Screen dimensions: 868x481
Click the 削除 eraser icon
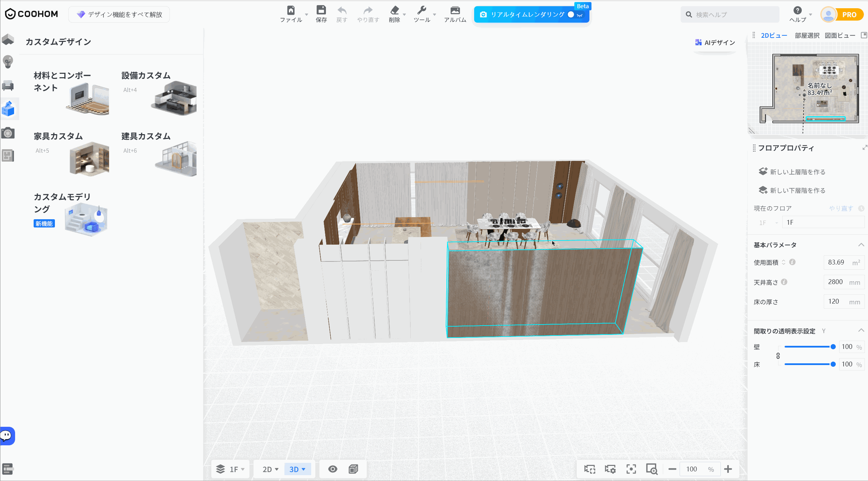[395, 10]
